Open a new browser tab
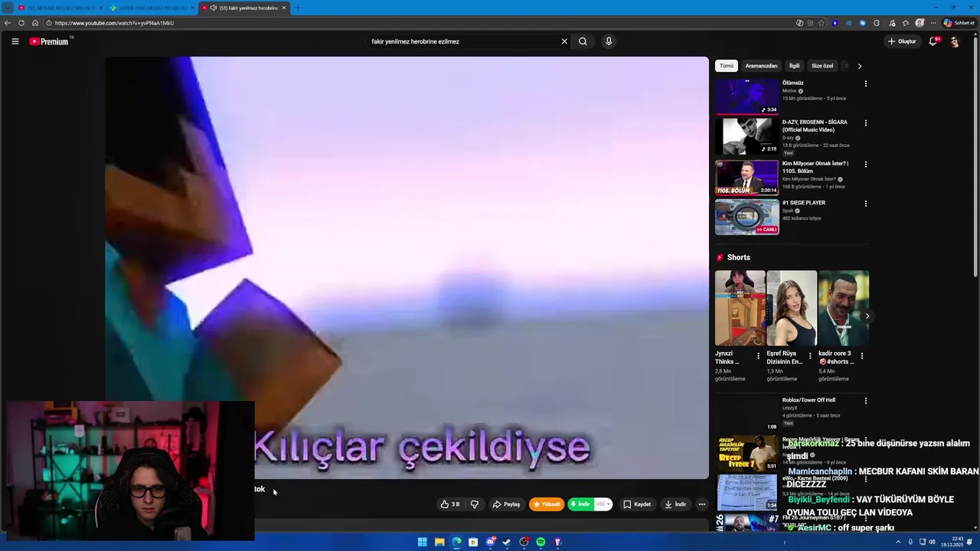Image resolution: width=980 pixels, height=551 pixels. pyautogui.click(x=298, y=8)
